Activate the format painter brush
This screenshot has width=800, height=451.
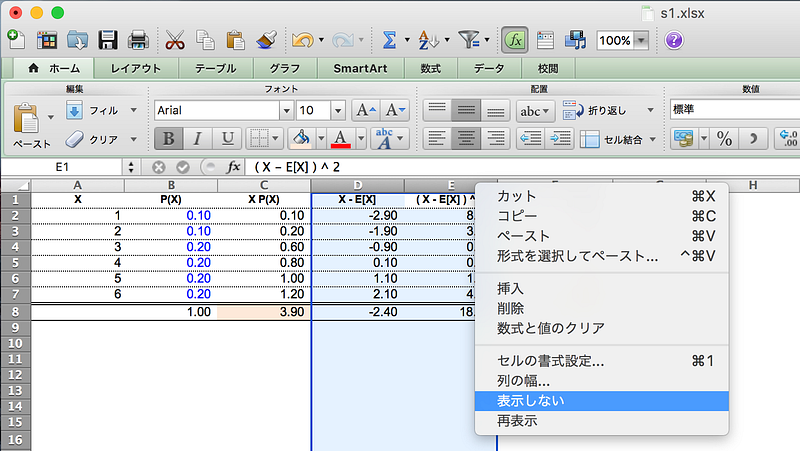[266, 40]
